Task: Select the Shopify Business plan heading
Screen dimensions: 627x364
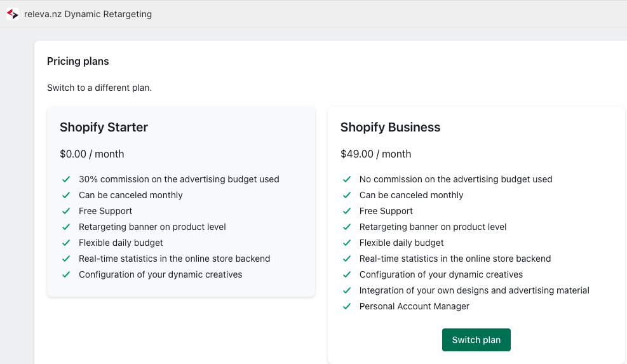Action: pos(390,127)
